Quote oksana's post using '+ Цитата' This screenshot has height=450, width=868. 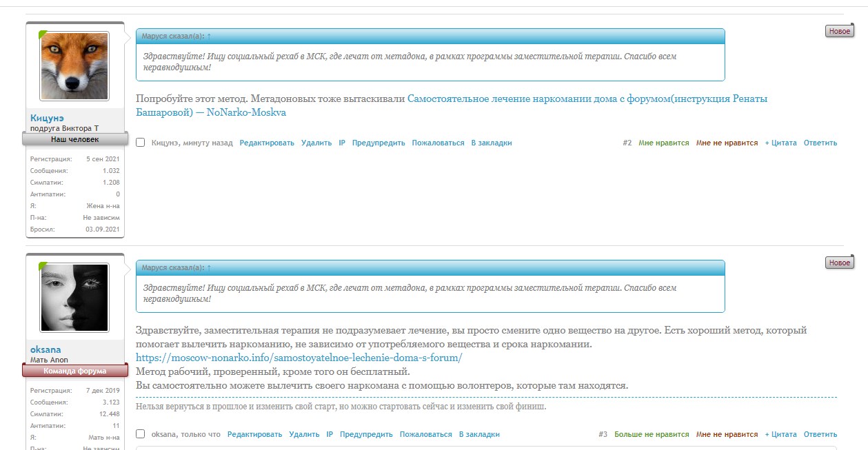click(780, 434)
